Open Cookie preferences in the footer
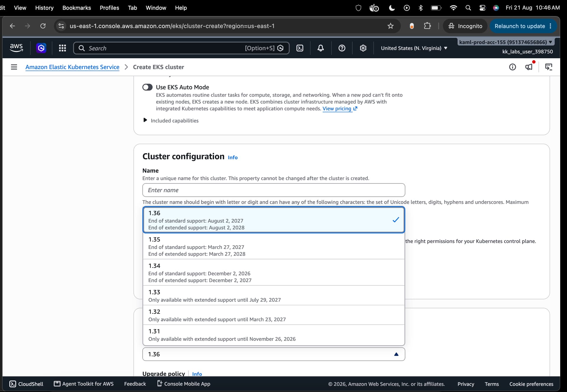 tap(531, 384)
